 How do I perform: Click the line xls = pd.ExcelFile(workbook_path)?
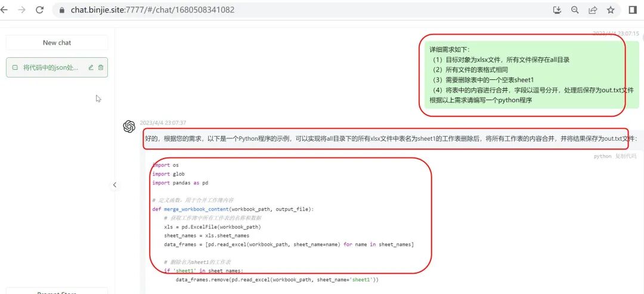click(x=212, y=227)
